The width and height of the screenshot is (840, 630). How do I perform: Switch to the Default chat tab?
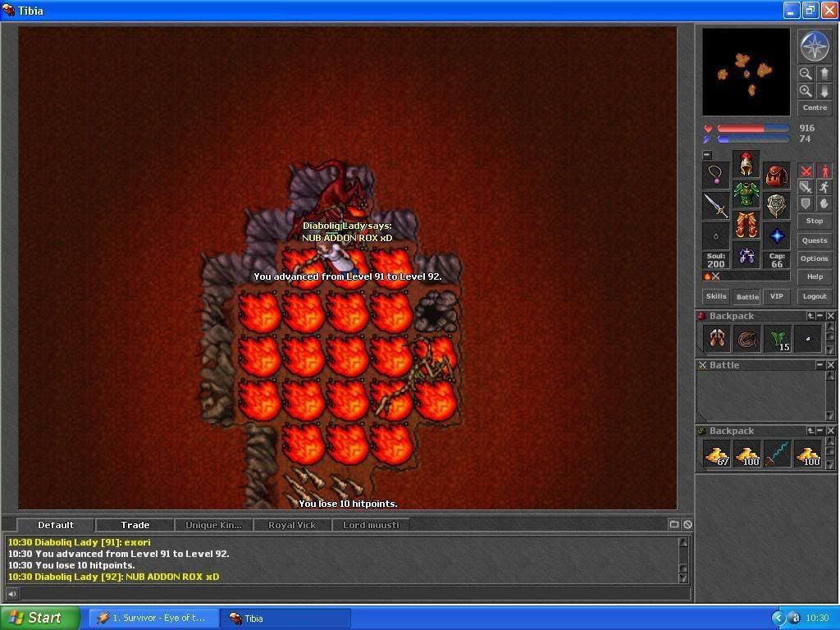pyautogui.click(x=56, y=525)
